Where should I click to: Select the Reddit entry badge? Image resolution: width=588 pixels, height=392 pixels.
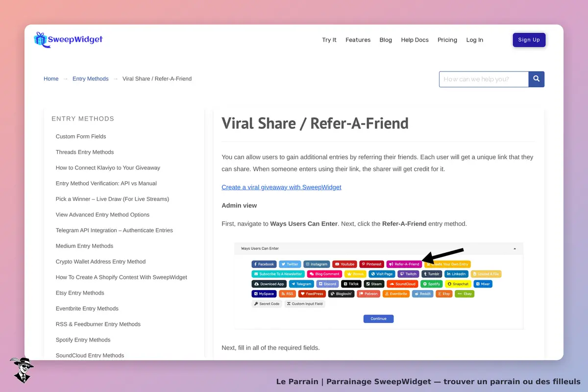pyautogui.click(x=422, y=294)
